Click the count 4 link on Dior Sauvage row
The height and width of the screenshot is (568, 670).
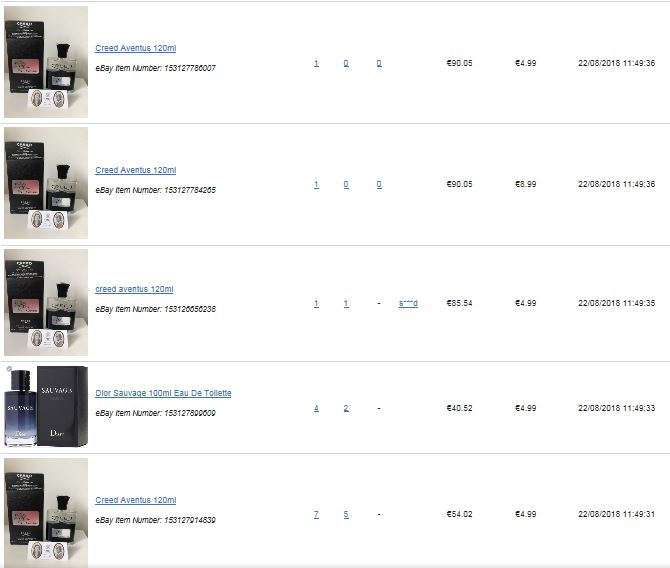click(x=316, y=408)
